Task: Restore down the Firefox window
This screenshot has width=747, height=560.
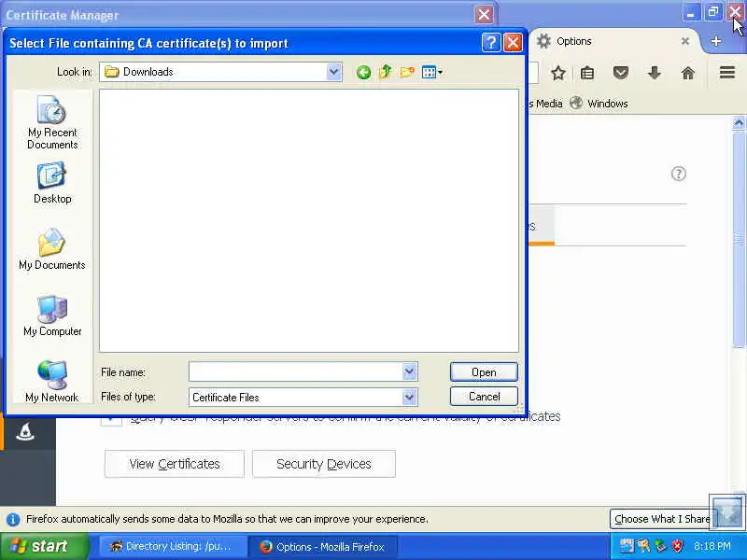Action: [x=712, y=13]
